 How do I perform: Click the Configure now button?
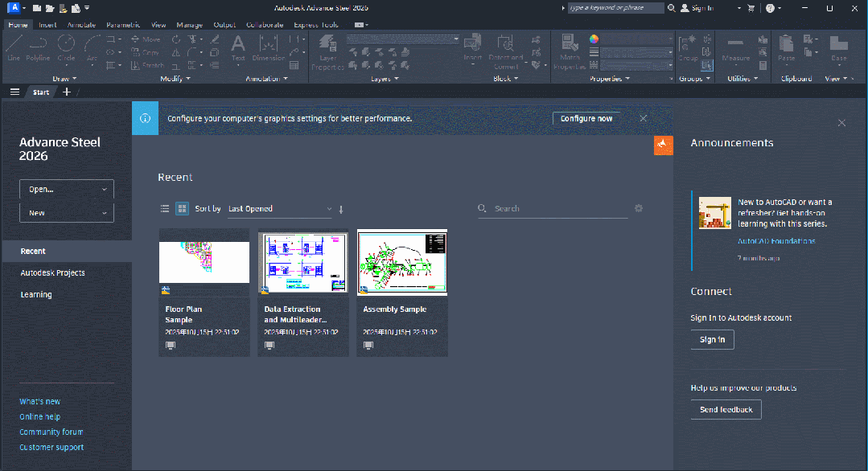[586, 118]
